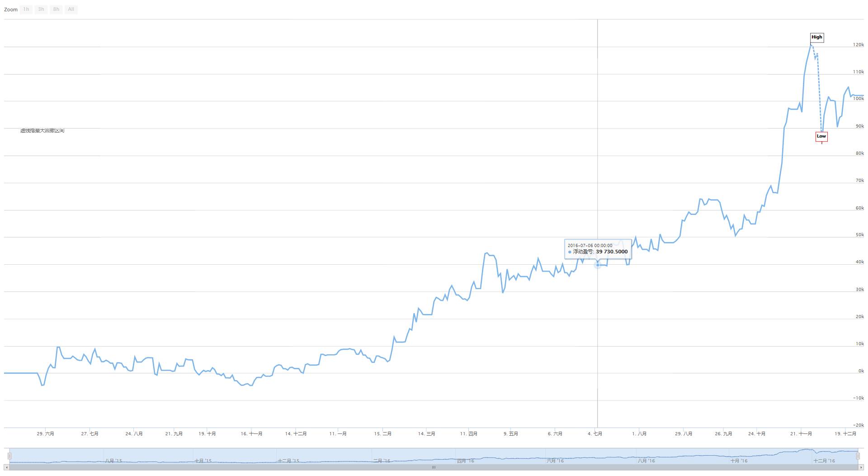Click the 1h zoom button
The width and height of the screenshot is (868, 476).
click(x=26, y=10)
